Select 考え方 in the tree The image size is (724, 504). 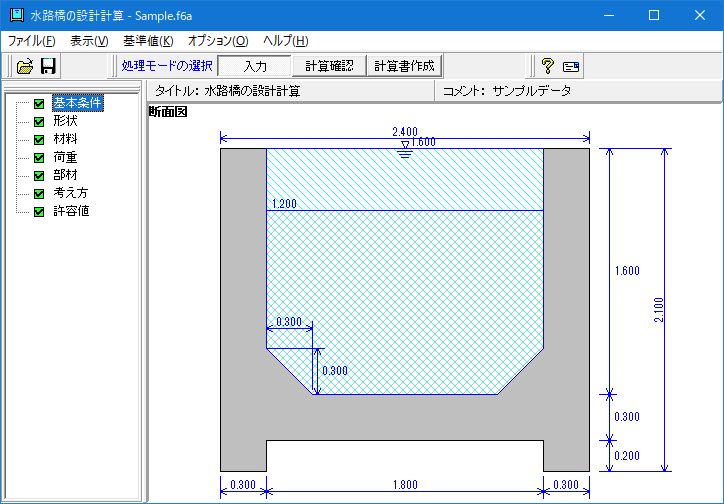[x=71, y=193]
